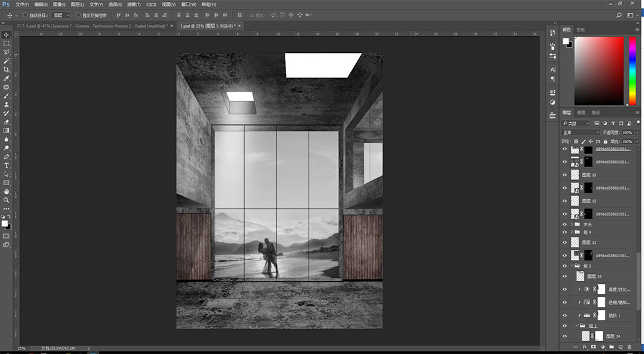644x354 pixels.
Task: Select the Path Selection tool
Action: (x=6, y=174)
